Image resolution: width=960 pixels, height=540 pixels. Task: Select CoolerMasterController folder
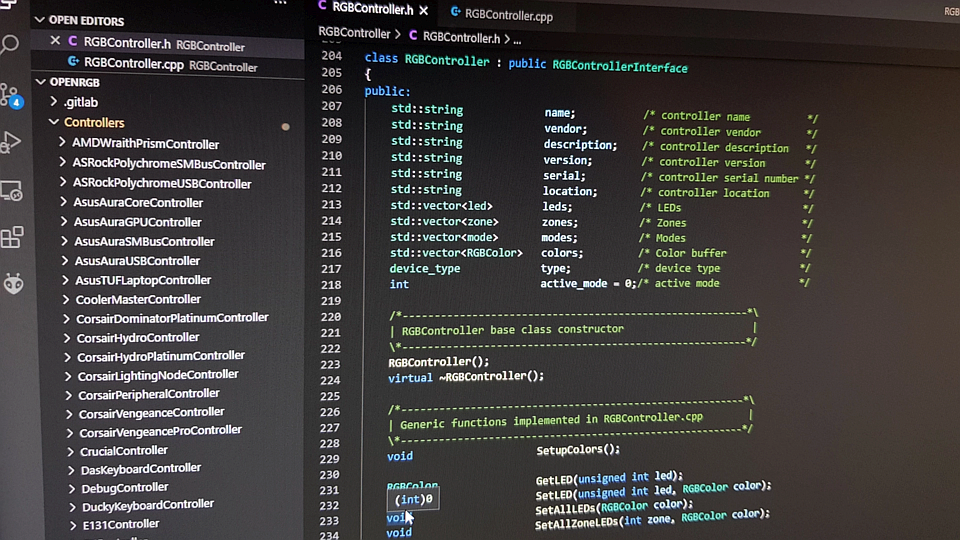pos(138,299)
